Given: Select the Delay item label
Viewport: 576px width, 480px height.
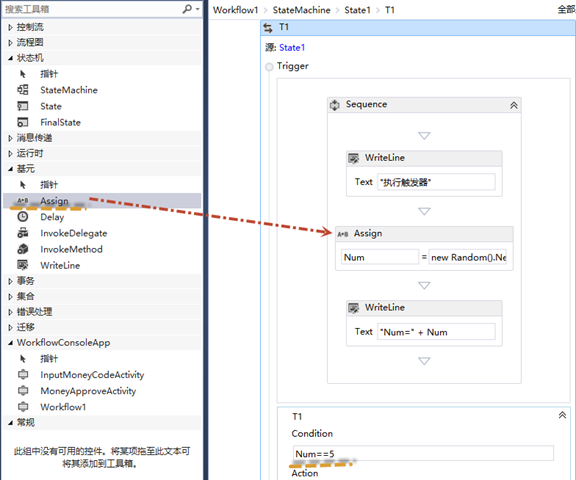Looking at the screenshot, I should tap(52, 217).
